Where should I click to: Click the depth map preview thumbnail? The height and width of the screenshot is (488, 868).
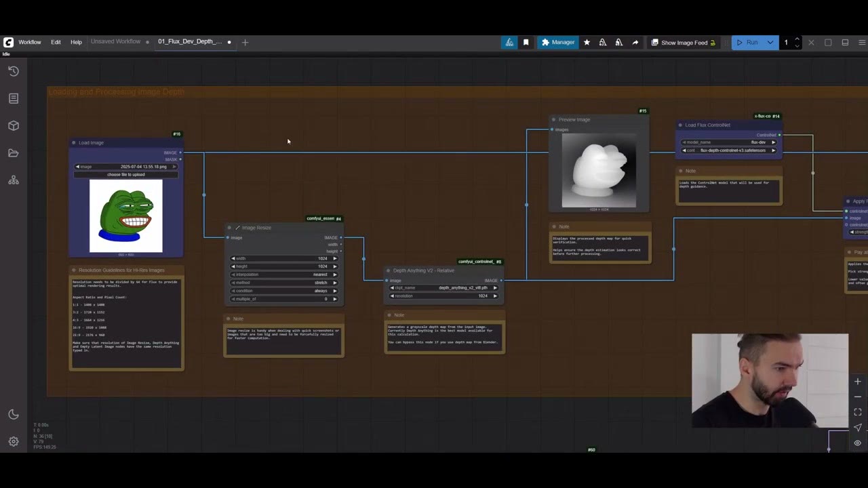(599, 170)
